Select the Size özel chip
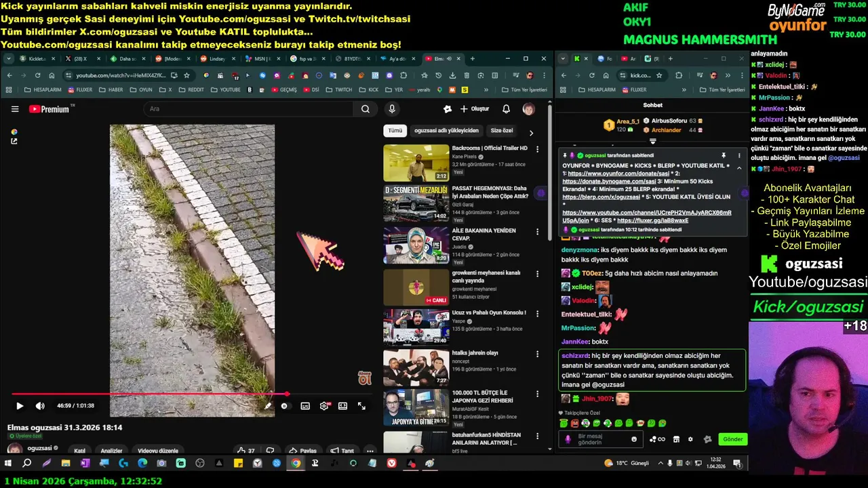Image resolution: width=868 pixels, height=488 pixels. pyautogui.click(x=502, y=131)
